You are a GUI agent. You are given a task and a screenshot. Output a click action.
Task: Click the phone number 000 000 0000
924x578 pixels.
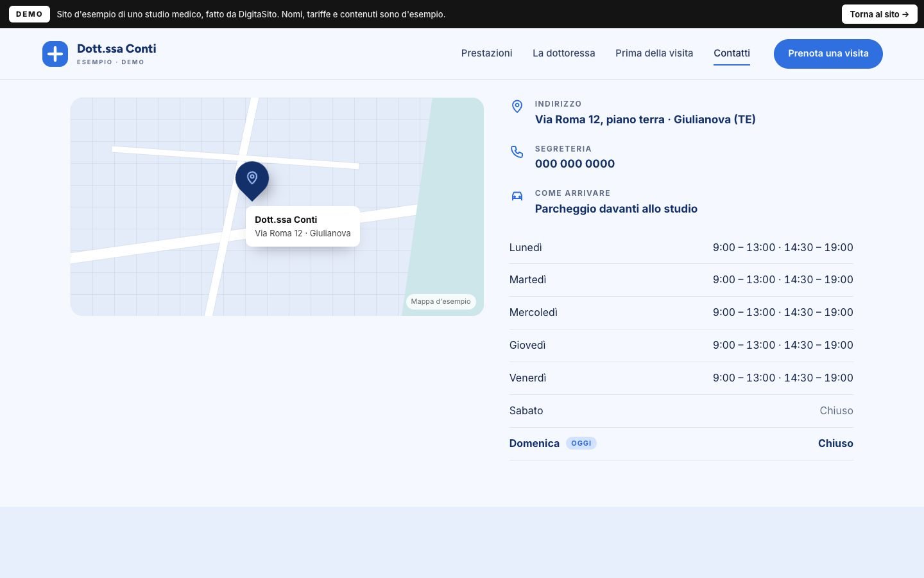(x=575, y=164)
